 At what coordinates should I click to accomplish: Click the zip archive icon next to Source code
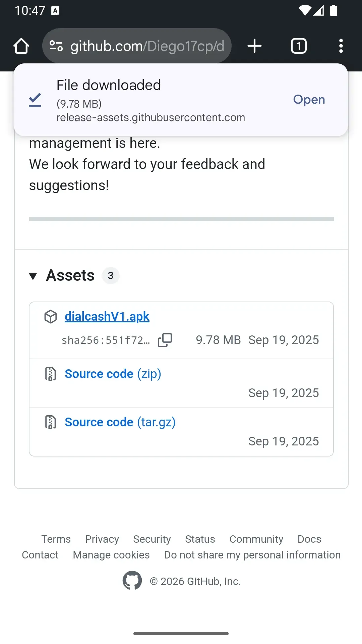coord(51,374)
